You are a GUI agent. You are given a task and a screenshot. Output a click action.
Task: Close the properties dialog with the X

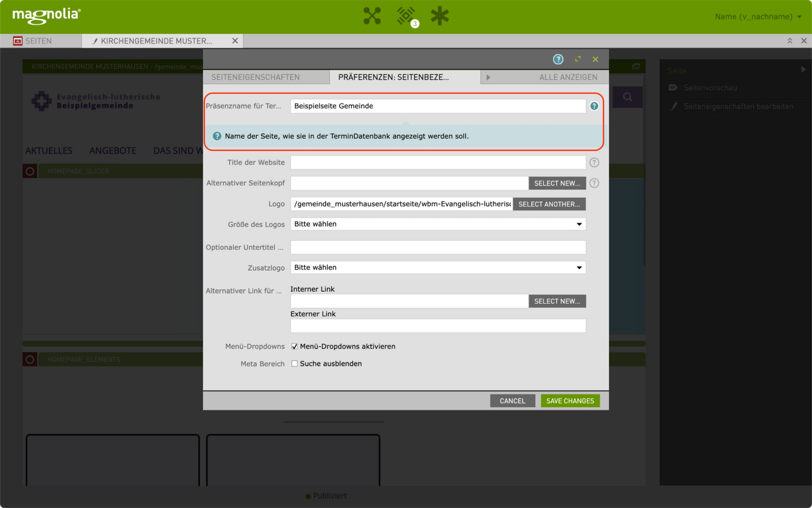point(595,59)
